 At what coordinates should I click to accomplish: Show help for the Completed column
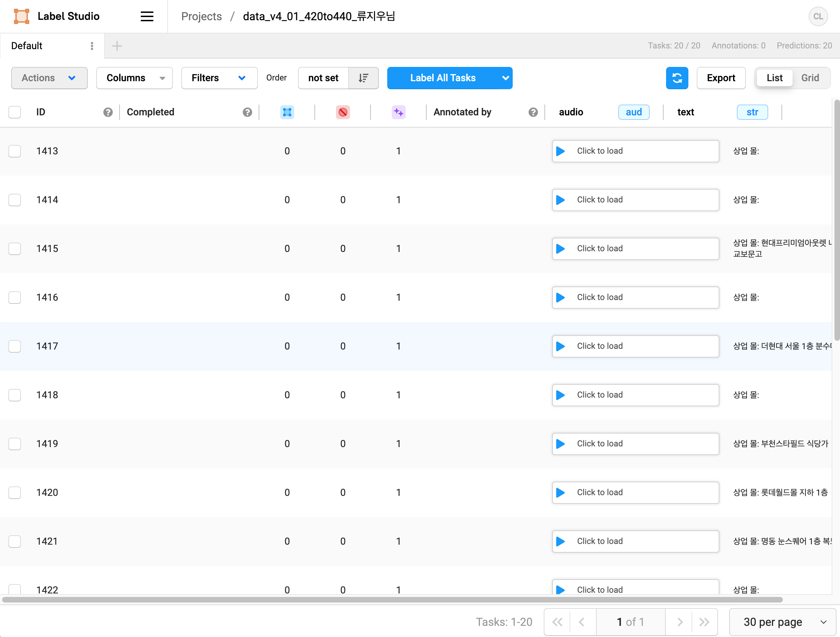(x=247, y=112)
